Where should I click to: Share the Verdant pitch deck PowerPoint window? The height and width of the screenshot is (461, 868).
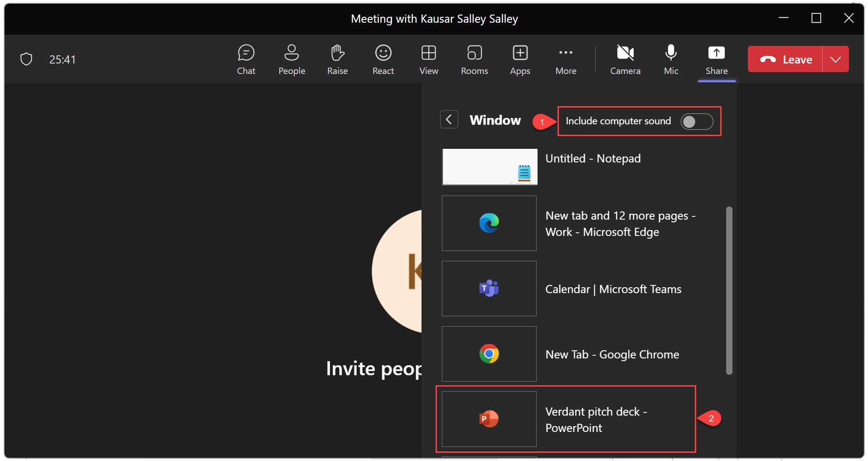[x=567, y=419]
